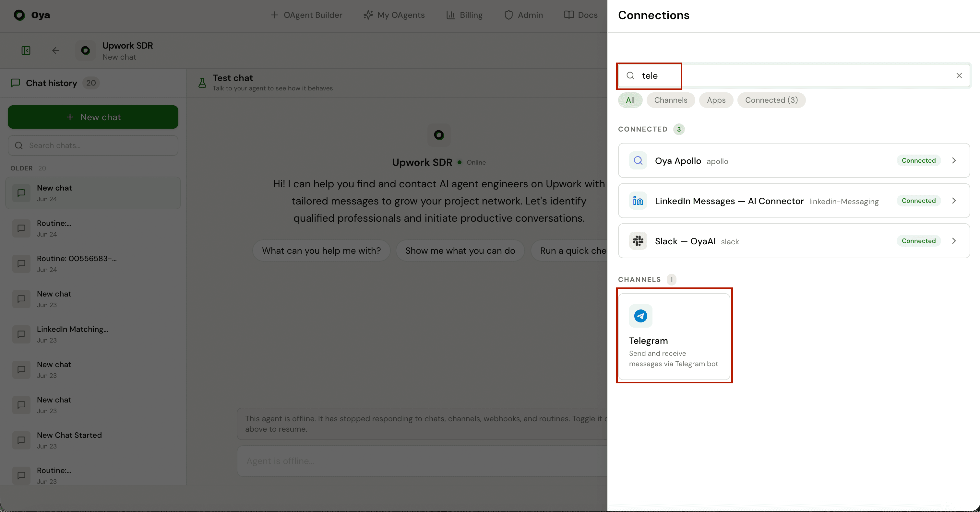The image size is (980, 512).
Task: Select the Connected (3) filter chip
Action: pos(771,100)
